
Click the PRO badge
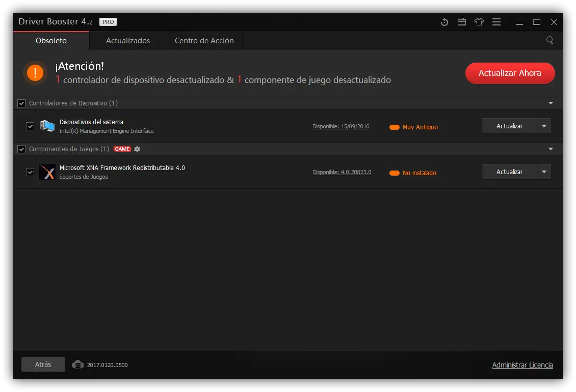(x=108, y=22)
